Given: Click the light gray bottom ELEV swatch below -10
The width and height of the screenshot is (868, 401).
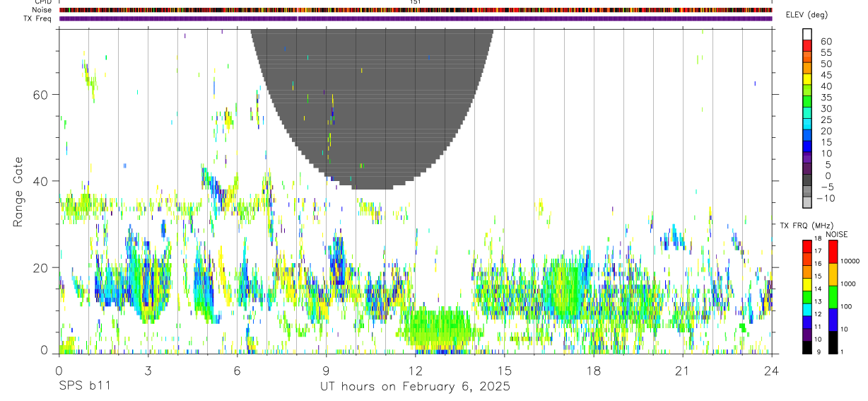Looking at the screenshot, I should [807, 203].
